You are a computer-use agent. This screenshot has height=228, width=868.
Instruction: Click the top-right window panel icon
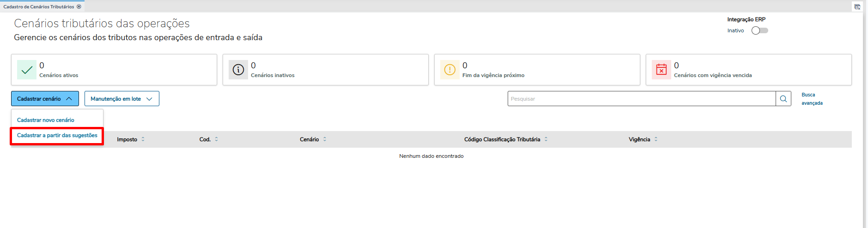pos(857,7)
